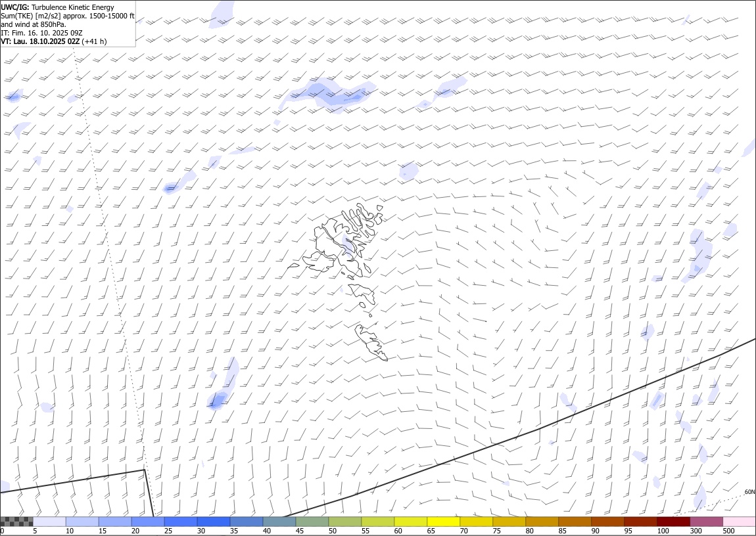Screen dimensions: 756x536
Task: Click the southernmost Faroe island outline
Action: coord(370,342)
